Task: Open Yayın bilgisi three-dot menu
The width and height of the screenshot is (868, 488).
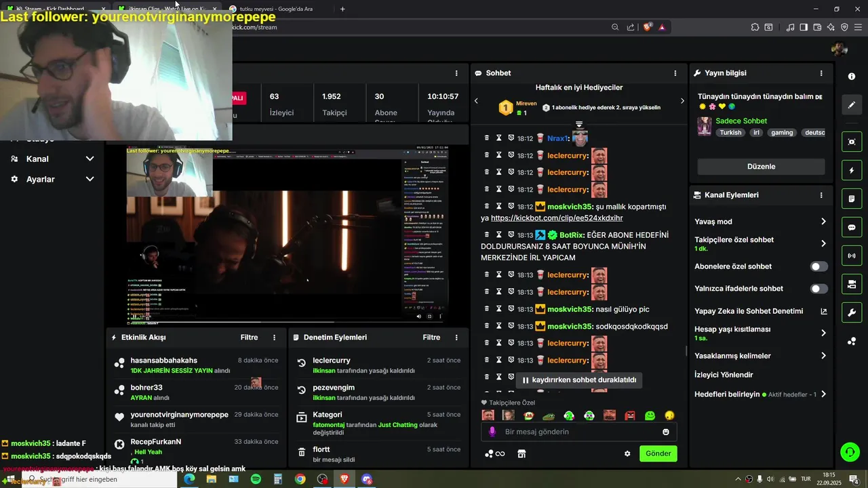Action: tap(821, 73)
